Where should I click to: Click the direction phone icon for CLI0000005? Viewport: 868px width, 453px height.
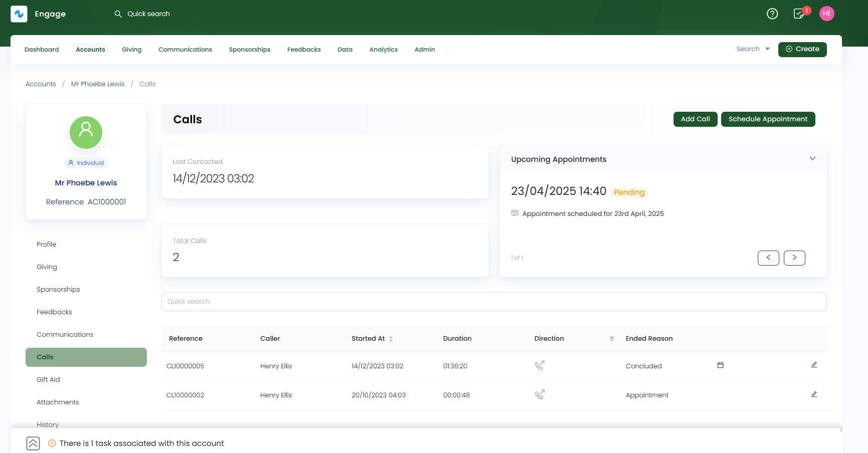pyautogui.click(x=540, y=365)
